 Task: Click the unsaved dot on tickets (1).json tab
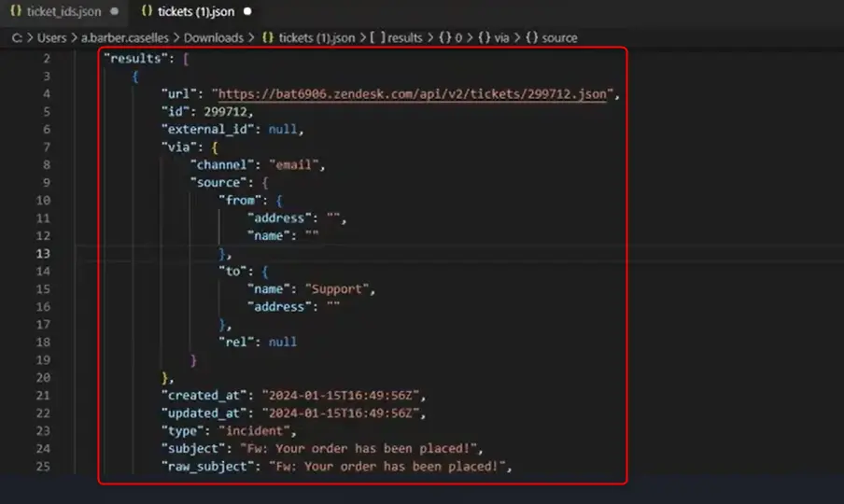pos(246,12)
